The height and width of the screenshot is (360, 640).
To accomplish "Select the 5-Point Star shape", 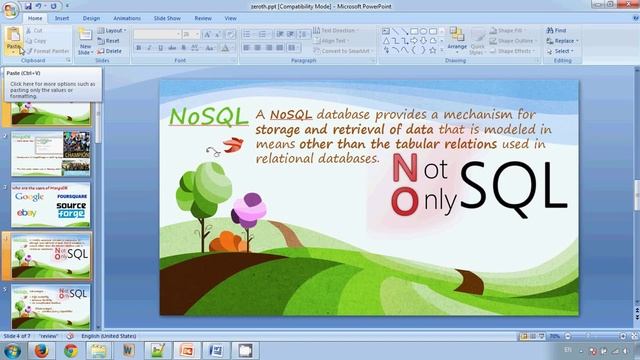I will point(433,50).
